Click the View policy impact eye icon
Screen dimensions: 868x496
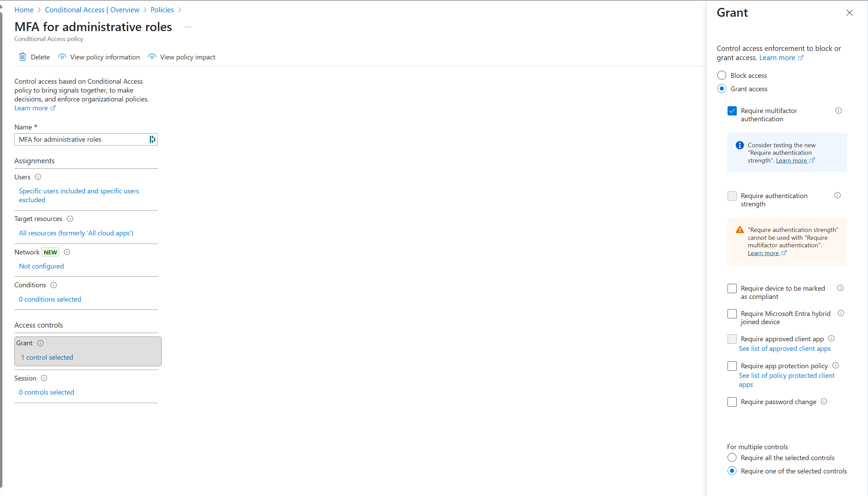click(152, 57)
